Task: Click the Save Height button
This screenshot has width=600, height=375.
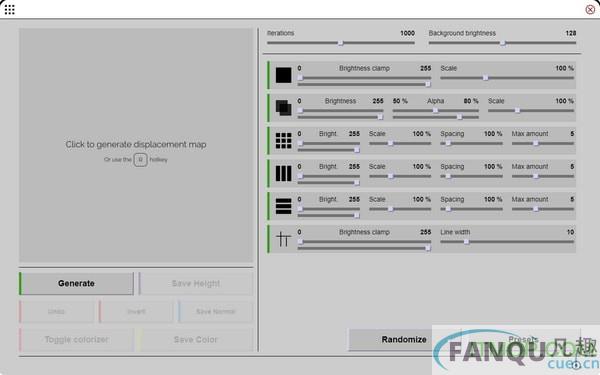Action: click(196, 284)
